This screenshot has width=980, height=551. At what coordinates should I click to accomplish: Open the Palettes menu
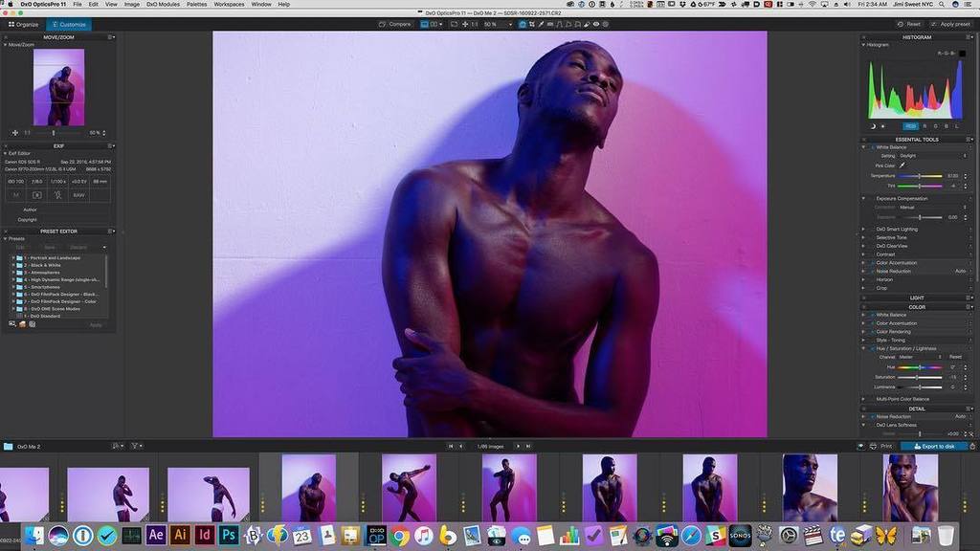tap(197, 4)
